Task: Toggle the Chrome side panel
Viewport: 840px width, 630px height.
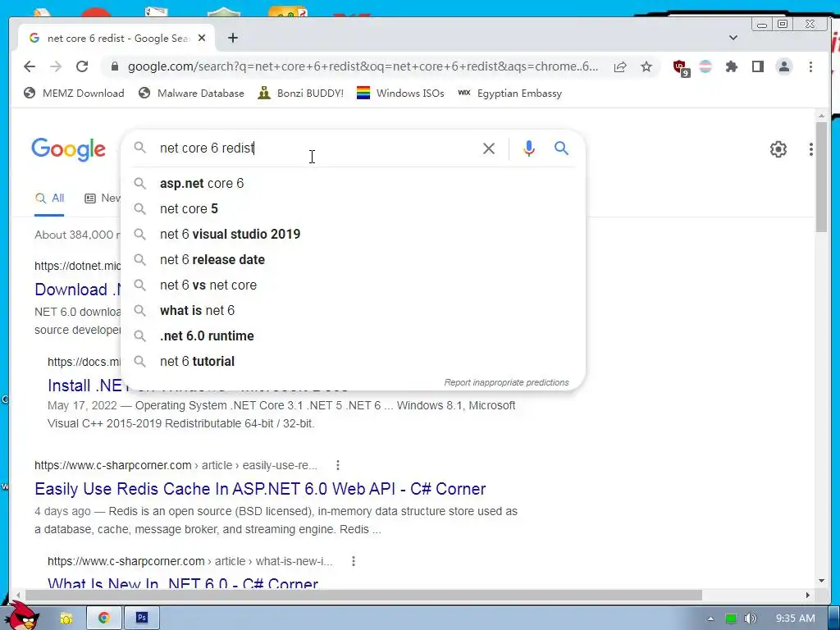Action: click(x=757, y=66)
